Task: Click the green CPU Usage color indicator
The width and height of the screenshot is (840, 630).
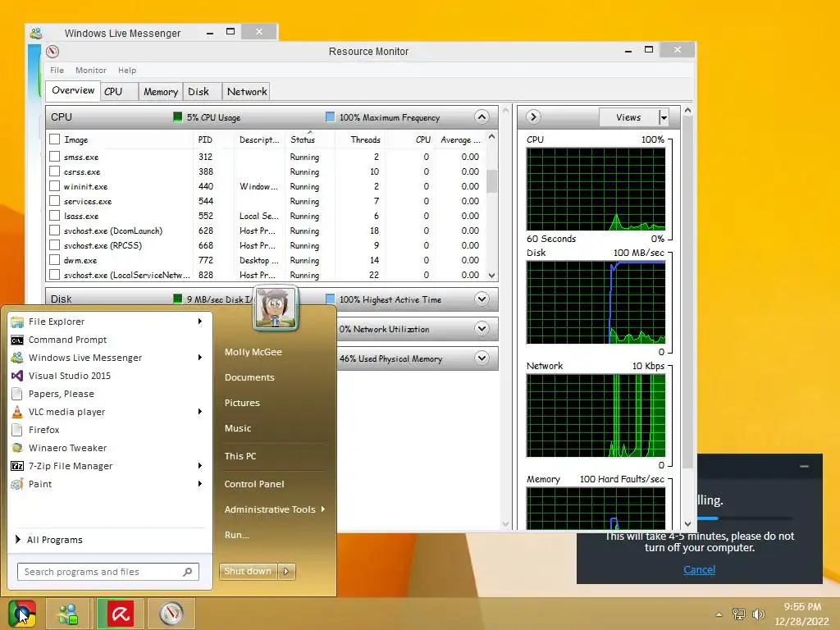Action: [177, 116]
